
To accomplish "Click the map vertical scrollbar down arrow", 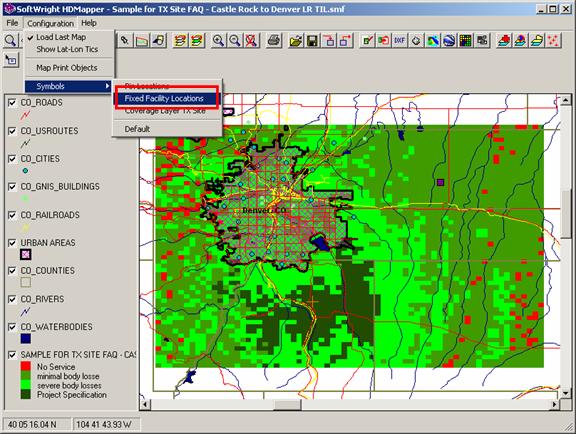I will 566,393.
